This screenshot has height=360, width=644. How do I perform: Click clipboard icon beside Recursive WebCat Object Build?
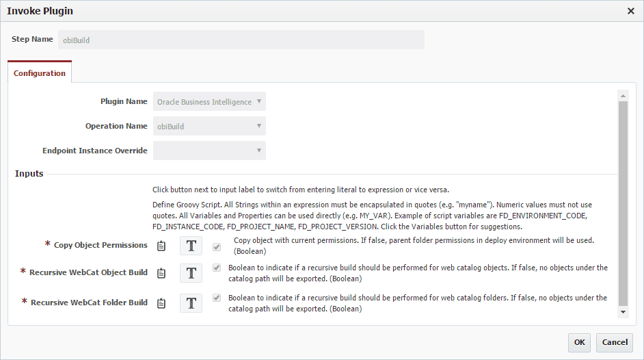coord(161,273)
